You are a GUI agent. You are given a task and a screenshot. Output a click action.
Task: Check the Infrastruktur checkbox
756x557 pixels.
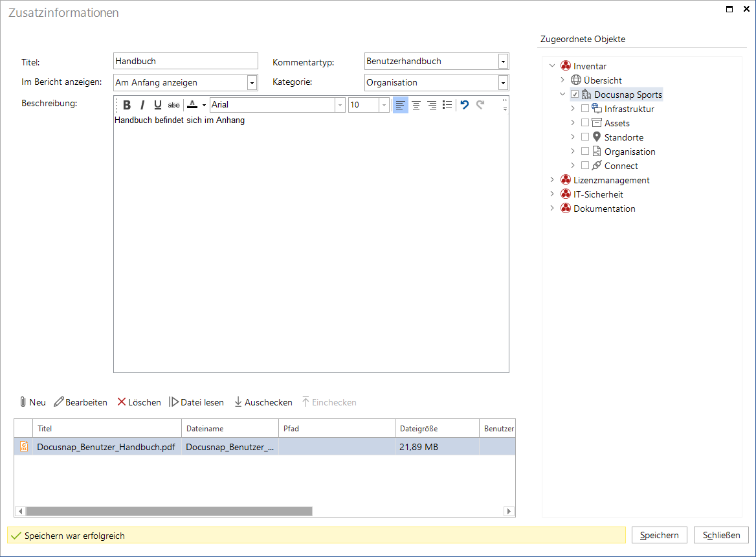(585, 109)
